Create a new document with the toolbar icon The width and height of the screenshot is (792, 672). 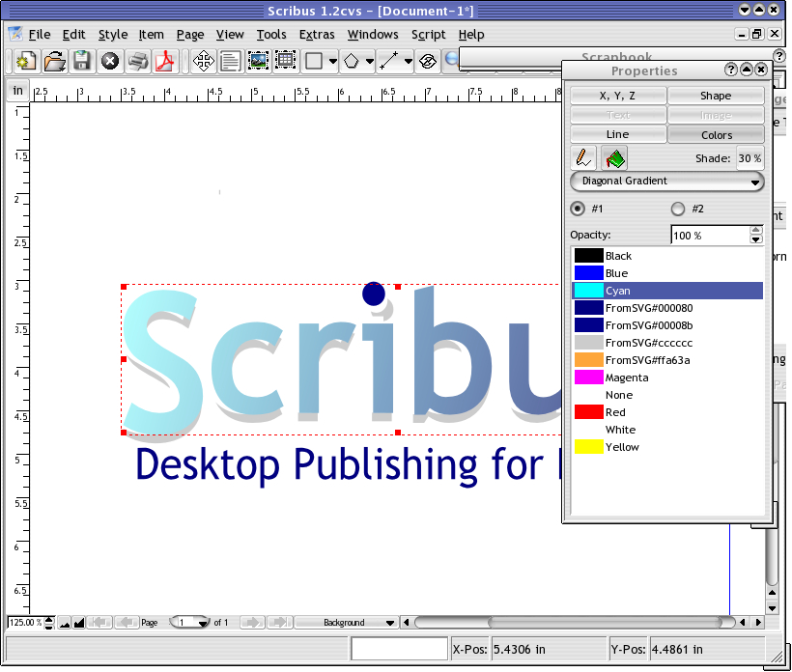tap(26, 61)
